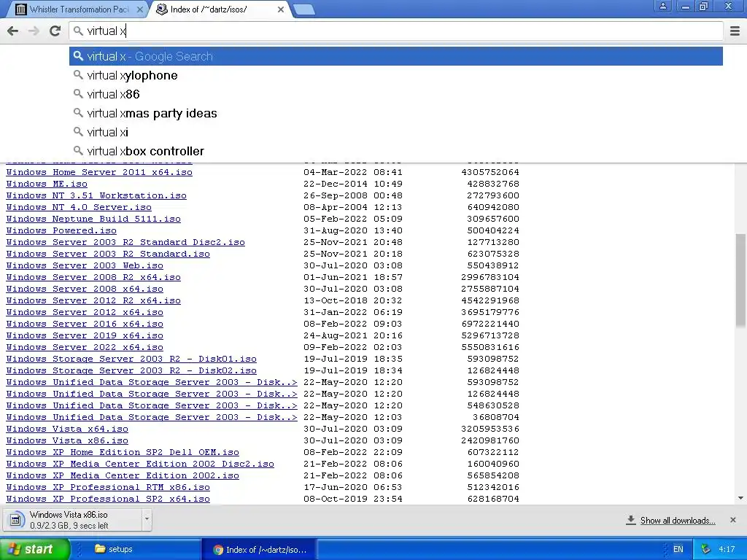Image resolution: width=747 pixels, height=560 pixels.
Task: Open Windows Server 2008 x64.iso link
Action: point(85,289)
